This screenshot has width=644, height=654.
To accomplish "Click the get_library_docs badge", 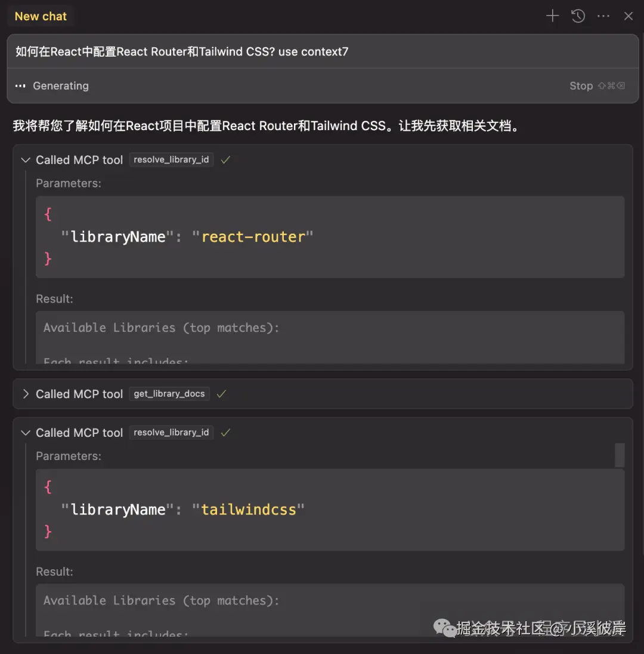I will tap(169, 394).
